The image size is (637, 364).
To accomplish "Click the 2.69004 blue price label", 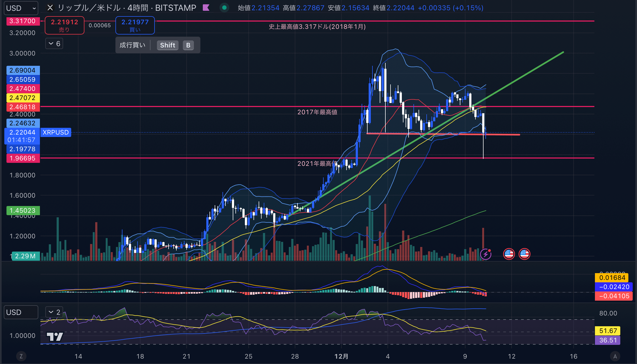I will pyautogui.click(x=23, y=70).
